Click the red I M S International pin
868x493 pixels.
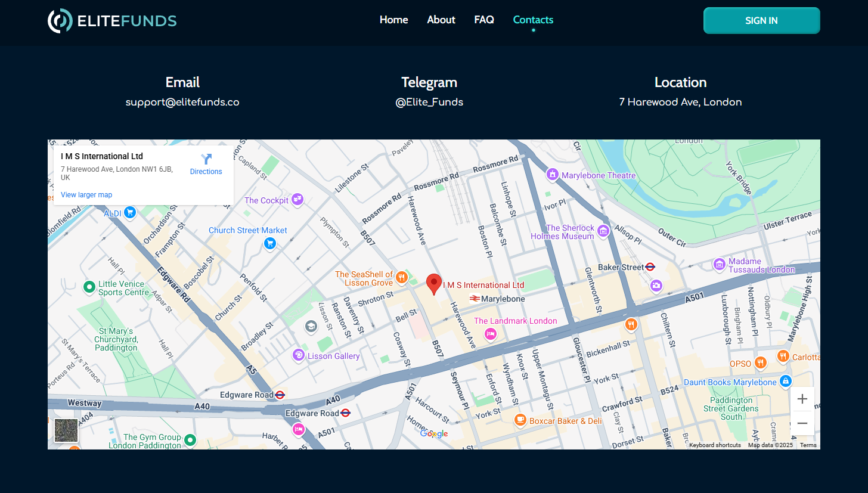[x=434, y=284]
